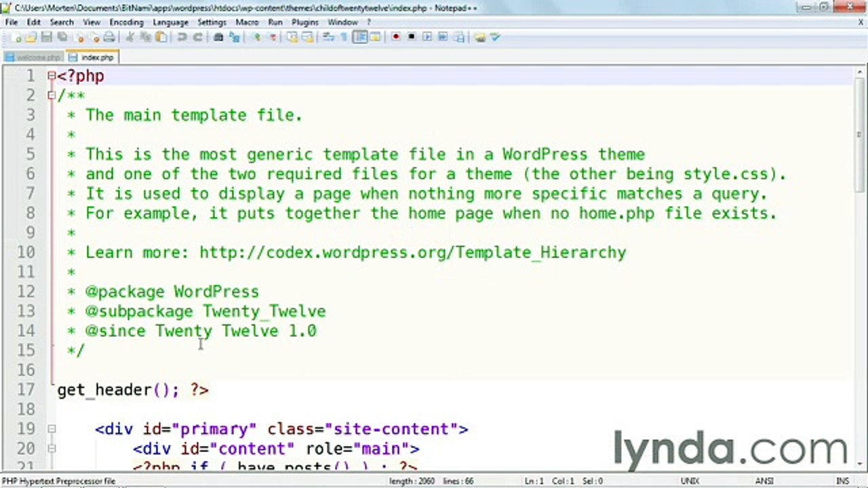
Task: Click the '@subpackage Twenty_Twelve' line
Action: click(205, 312)
